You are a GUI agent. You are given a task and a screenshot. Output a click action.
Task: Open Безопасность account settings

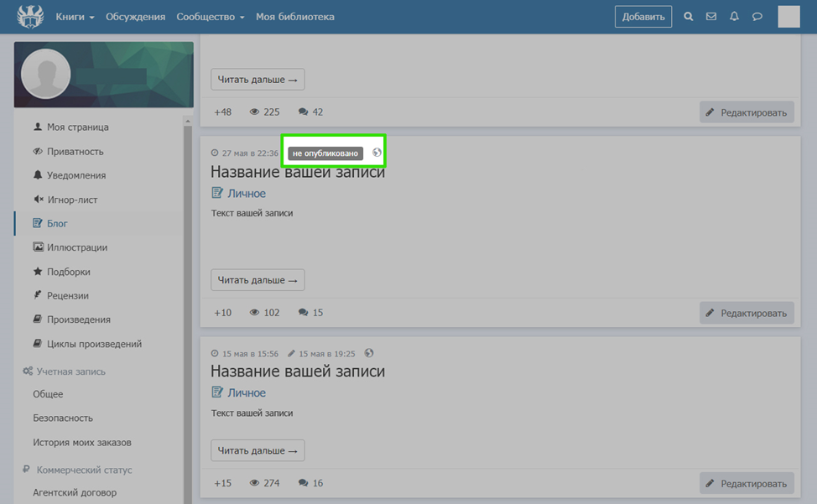[x=63, y=418]
